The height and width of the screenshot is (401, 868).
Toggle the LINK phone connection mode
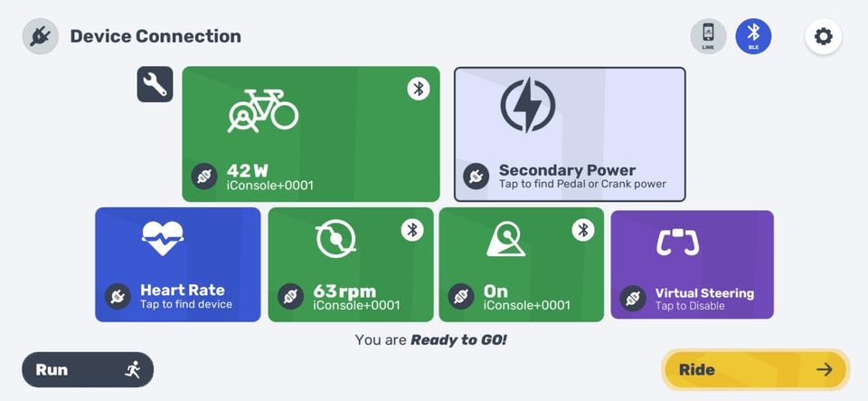click(708, 36)
